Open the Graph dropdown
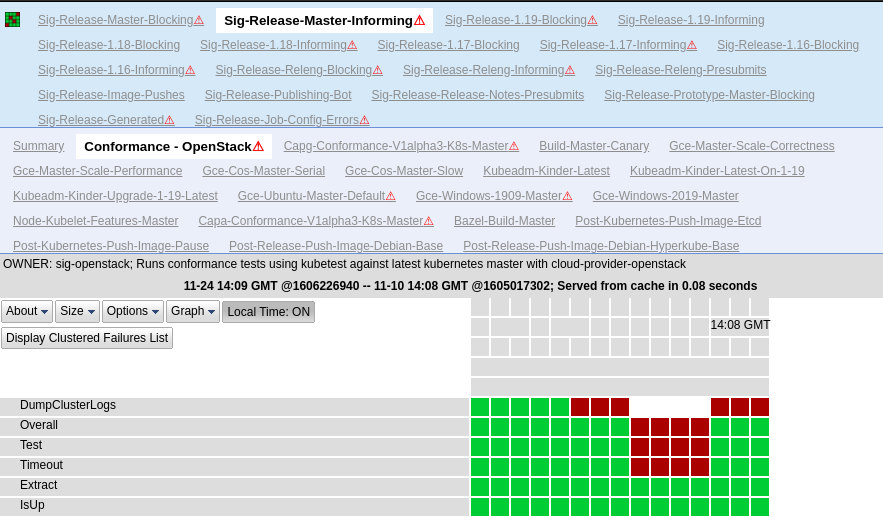The image size is (883, 517). click(x=193, y=311)
